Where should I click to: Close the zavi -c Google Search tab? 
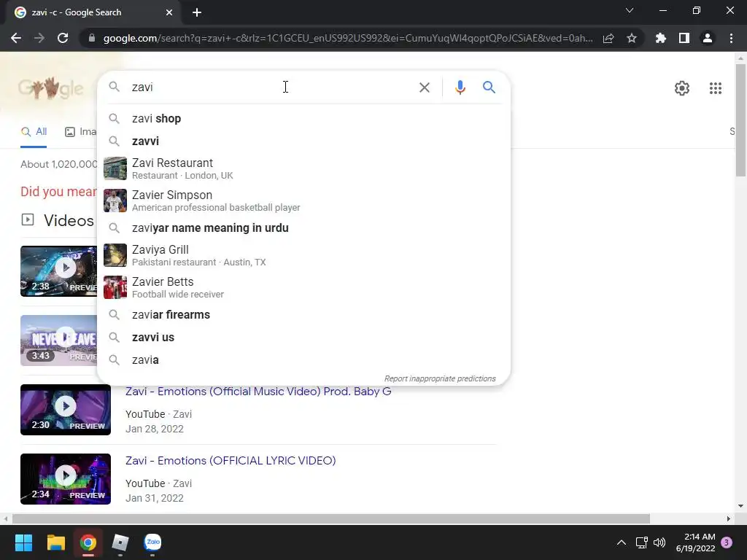[169, 12]
